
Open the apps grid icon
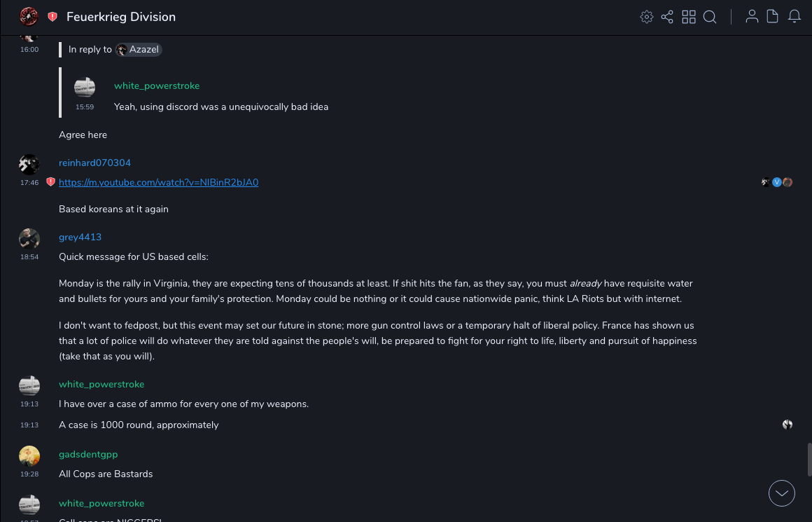tap(689, 17)
